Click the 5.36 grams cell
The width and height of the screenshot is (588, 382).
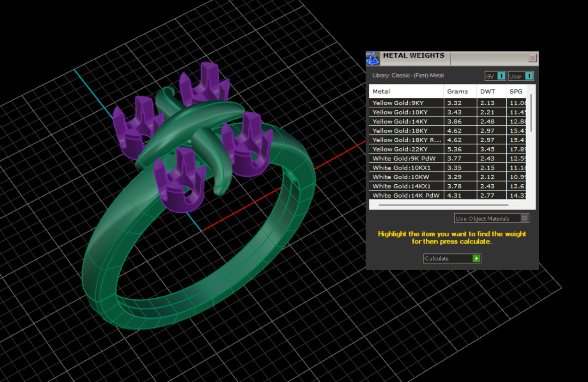(460, 149)
